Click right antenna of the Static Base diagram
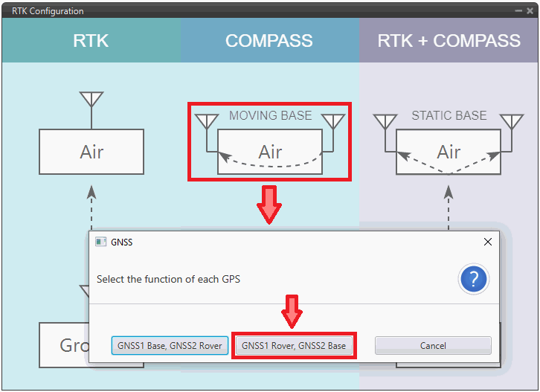The image size is (540, 392). click(512, 121)
